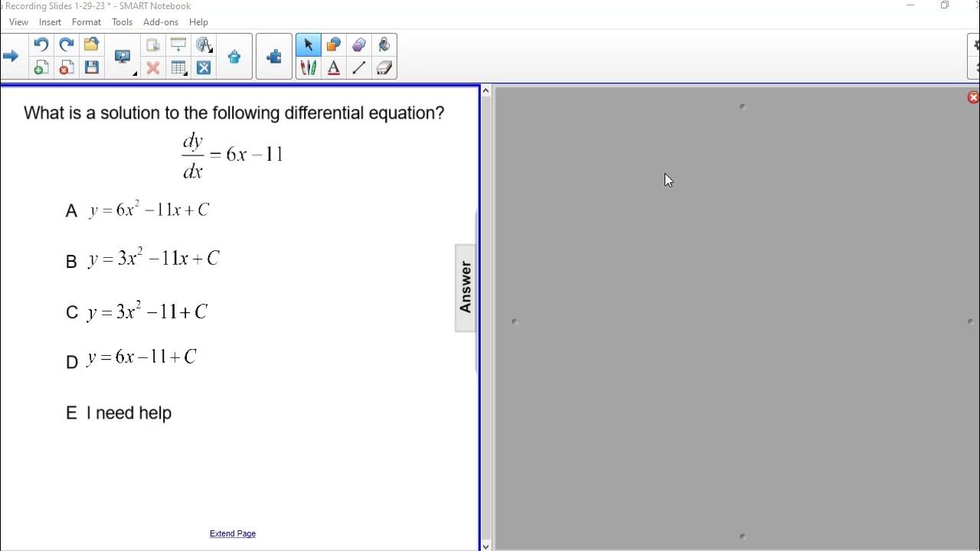
Task: Choose the Select arrow tool
Action: point(309,44)
